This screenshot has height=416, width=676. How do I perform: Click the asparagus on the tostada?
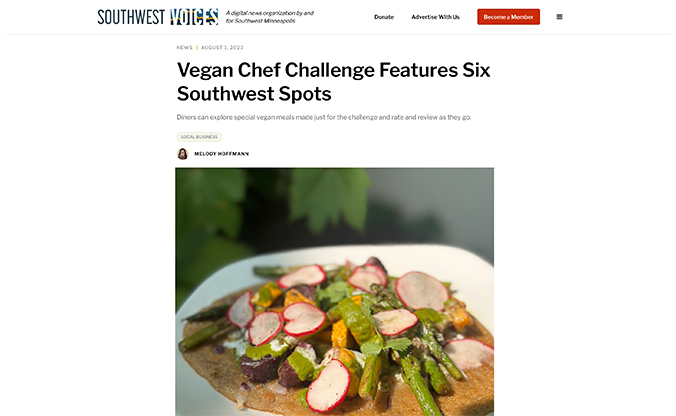tap(416, 381)
